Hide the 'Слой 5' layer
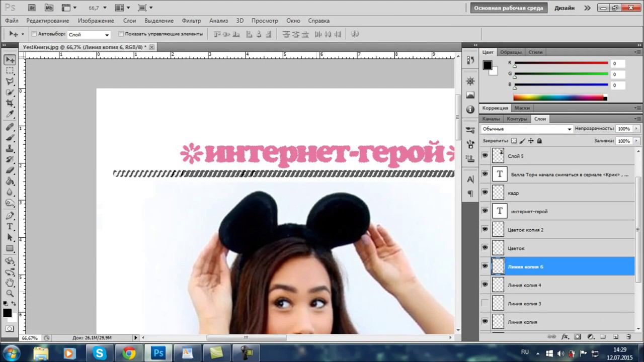 pyautogui.click(x=485, y=156)
